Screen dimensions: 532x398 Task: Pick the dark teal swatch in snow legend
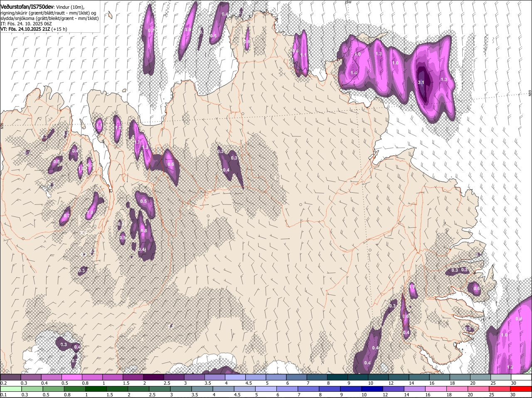pos(338,377)
